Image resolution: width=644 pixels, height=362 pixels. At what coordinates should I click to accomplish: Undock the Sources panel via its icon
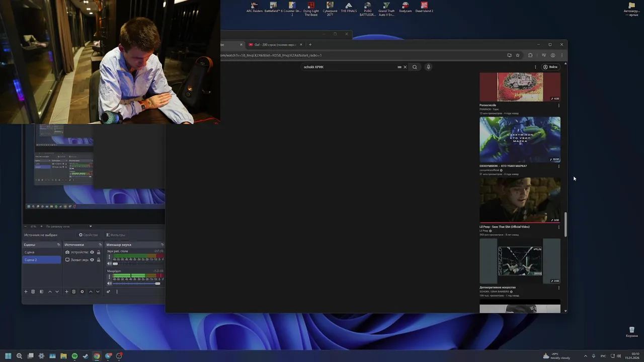(100, 245)
